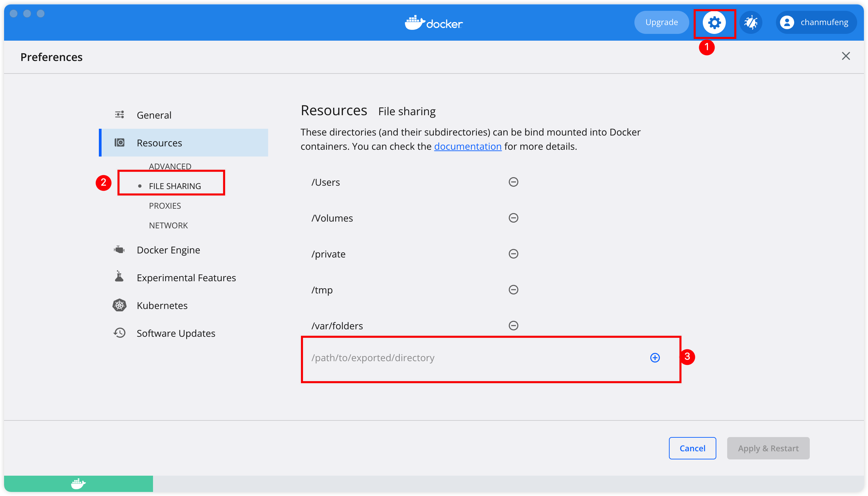868x496 pixels.
Task: Select NETWORK under Resources
Action: 169,226
